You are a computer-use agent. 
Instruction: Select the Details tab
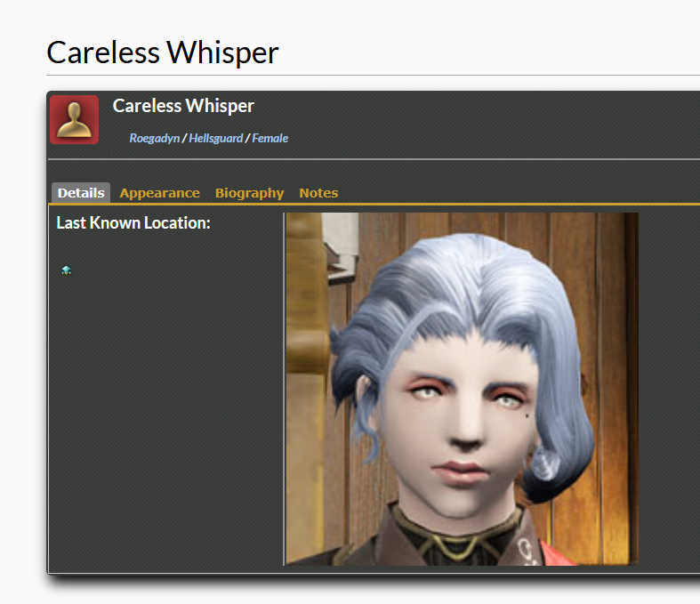[x=81, y=193]
